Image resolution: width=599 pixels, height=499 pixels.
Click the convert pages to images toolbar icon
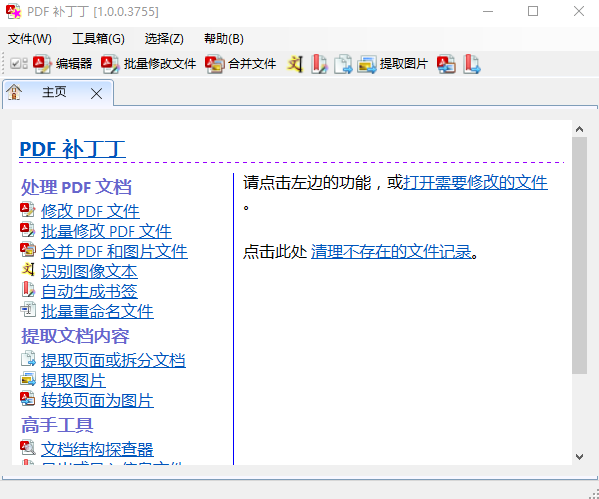pyautogui.click(x=446, y=63)
